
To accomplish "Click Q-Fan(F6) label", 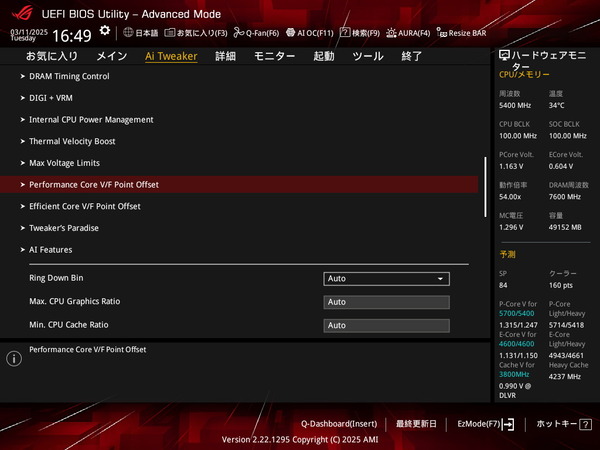I will [262, 33].
